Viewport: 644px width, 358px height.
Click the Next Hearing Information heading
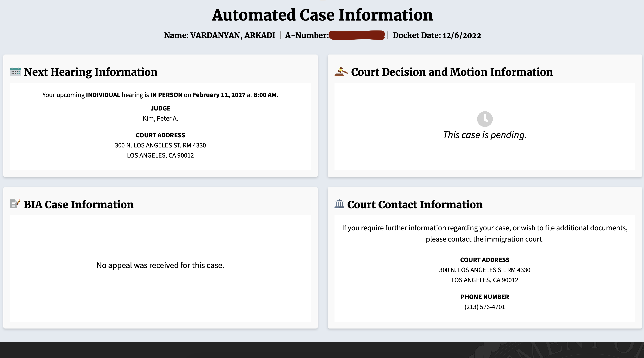(91, 72)
